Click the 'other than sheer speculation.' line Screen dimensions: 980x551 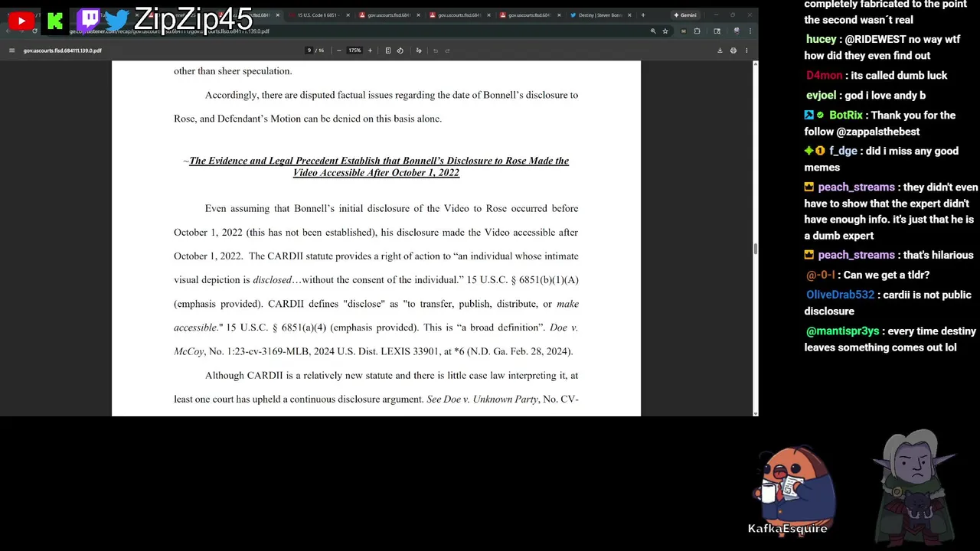pos(233,71)
